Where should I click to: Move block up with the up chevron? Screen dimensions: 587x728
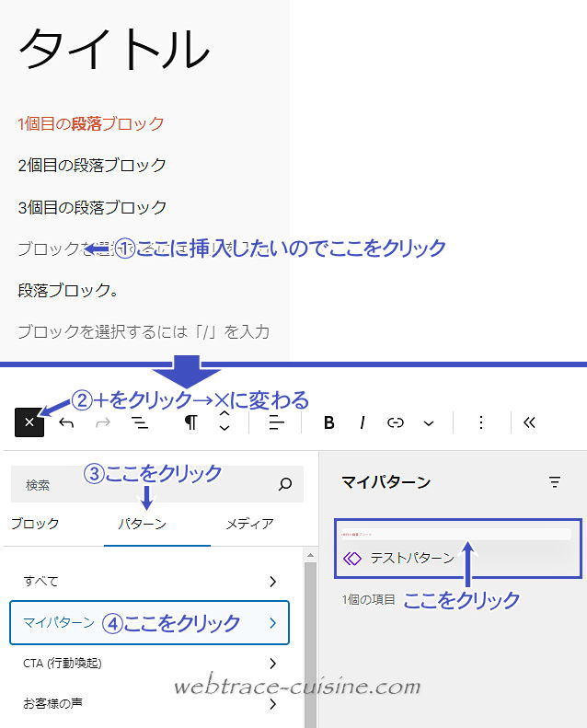(x=224, y=413)
